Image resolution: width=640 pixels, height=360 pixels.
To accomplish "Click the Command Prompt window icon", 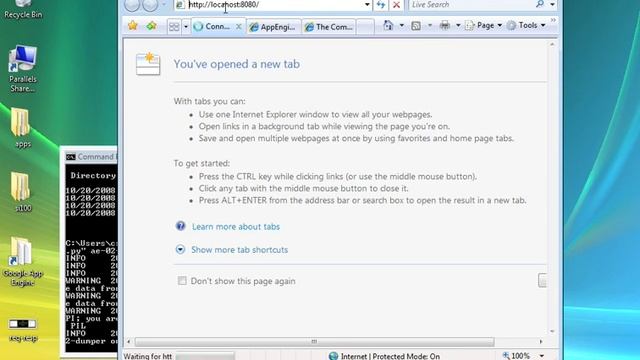I will click(71, 157).
